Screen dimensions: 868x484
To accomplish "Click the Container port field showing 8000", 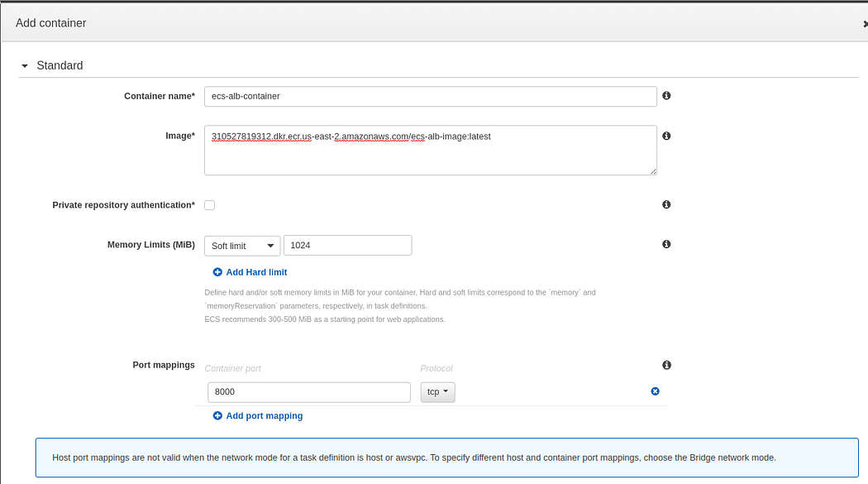I will point(309,392).
